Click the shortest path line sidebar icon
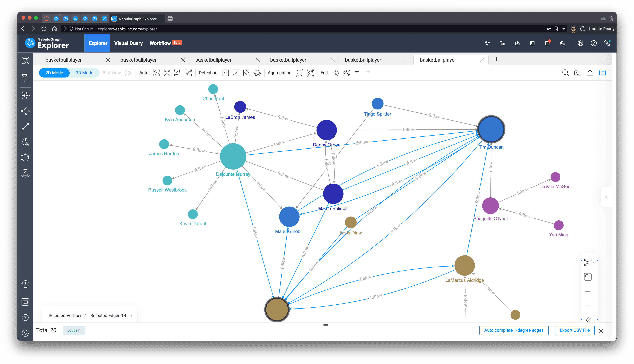The image size is (634, 364). [x=25, y=126]
